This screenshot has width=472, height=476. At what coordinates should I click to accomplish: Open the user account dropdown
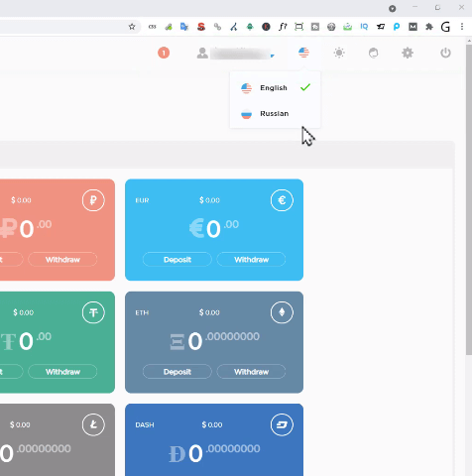click(236, 53)
